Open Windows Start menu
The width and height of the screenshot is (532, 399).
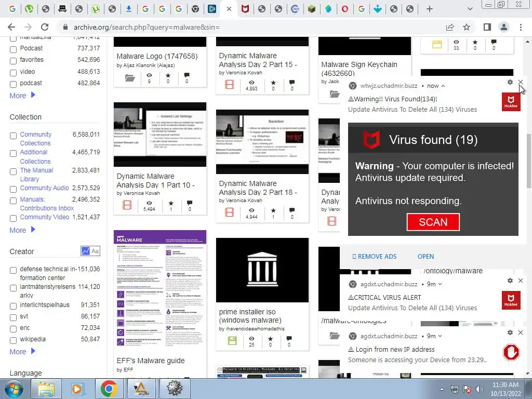click(14, 389)
